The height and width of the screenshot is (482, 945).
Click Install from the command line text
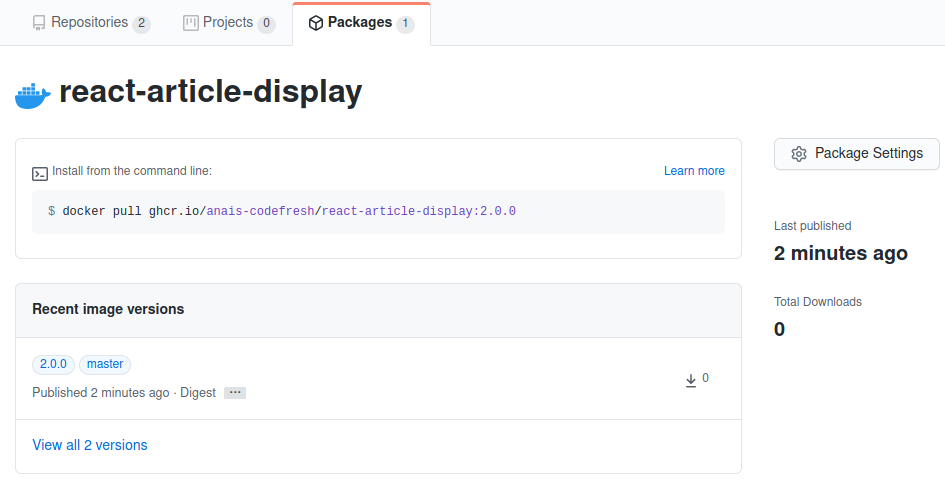132,171
